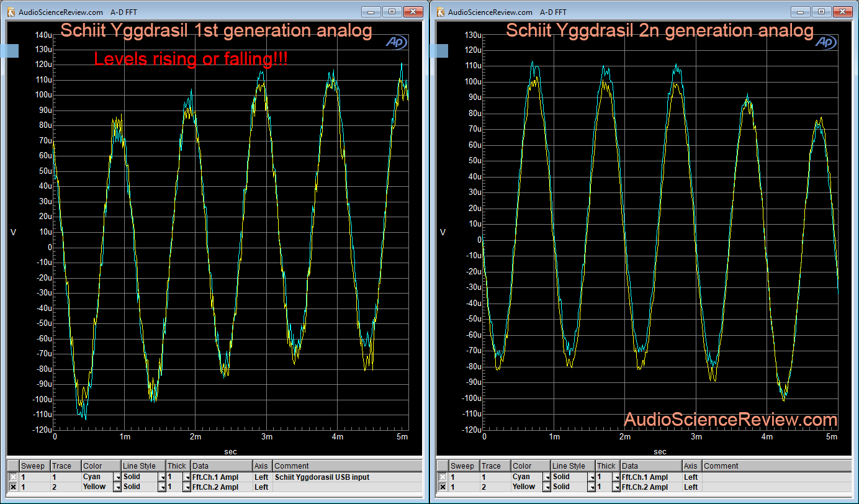Open trace 1 Line Style dropdown, 2n generation window

click(591, 477)
